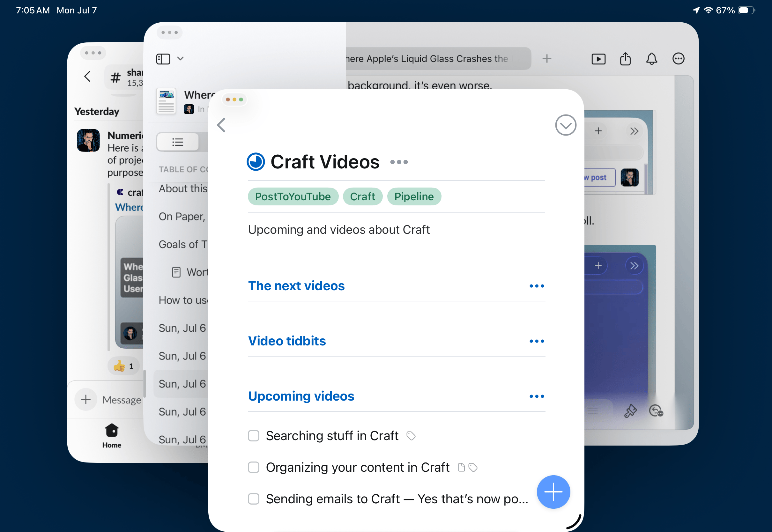The image size is (772, 532).
Task: Check off Searching stuff in Craft
Action: 253,435
